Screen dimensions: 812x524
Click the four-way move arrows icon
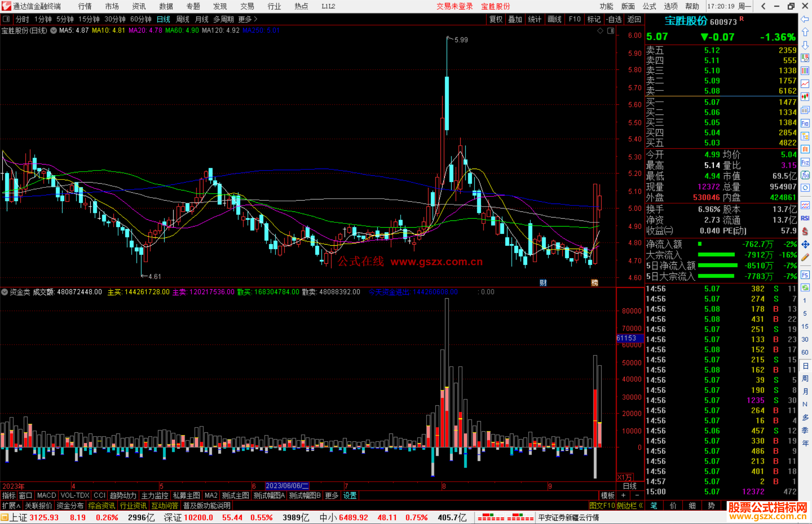pyautogui.click(x=805, y=245)
